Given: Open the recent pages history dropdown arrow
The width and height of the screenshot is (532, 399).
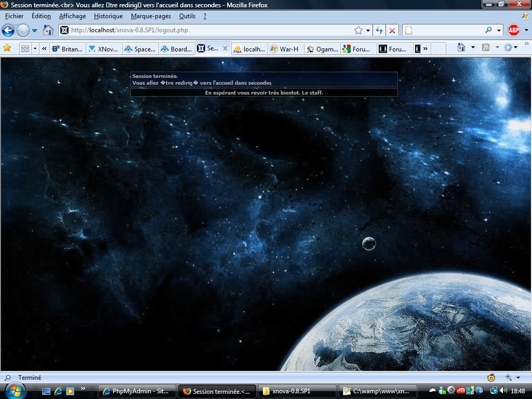Looking at the screenshot, I should click(x=34, y=31).
